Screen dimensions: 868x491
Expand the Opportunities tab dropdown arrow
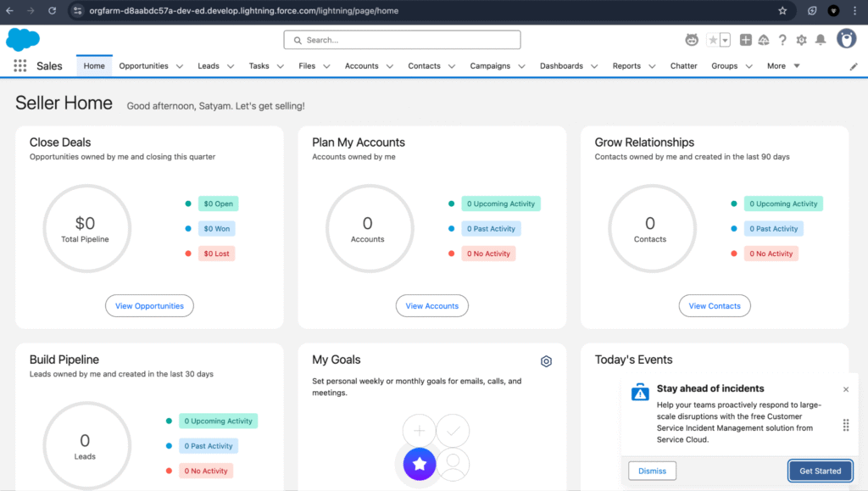[x=179, y=65]
